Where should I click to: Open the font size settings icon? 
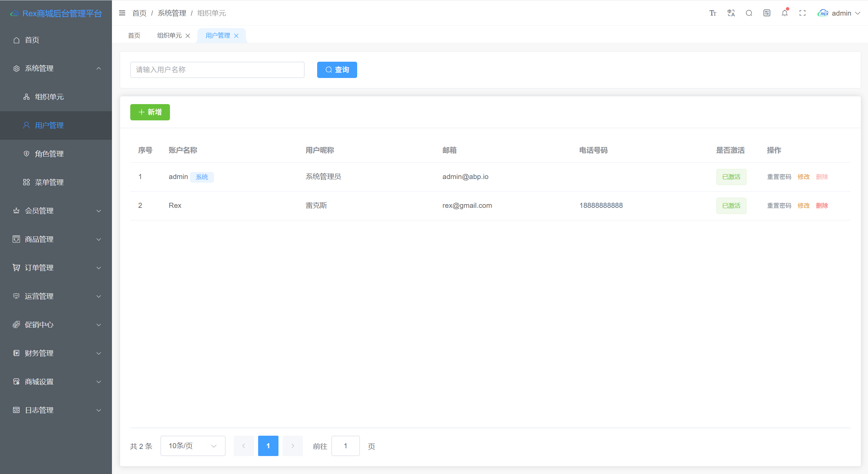pyautogui.click(x=713, y=13)
